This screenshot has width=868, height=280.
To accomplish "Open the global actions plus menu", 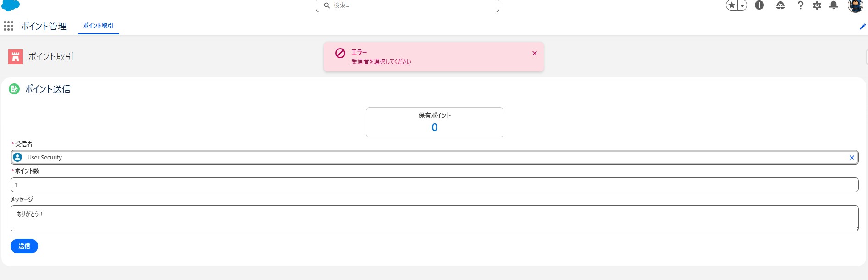I will 759,5.
